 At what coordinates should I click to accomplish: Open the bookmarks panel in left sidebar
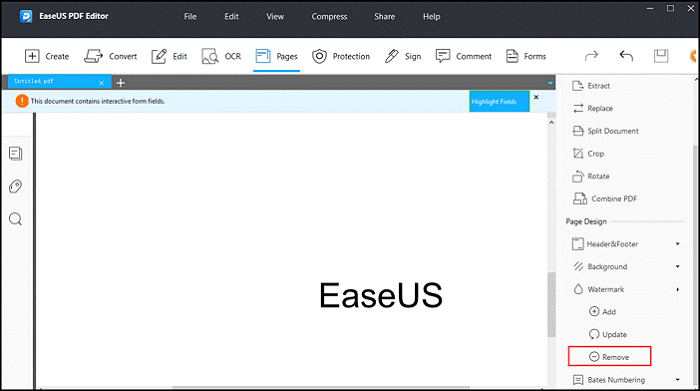[x=16, y=154]
